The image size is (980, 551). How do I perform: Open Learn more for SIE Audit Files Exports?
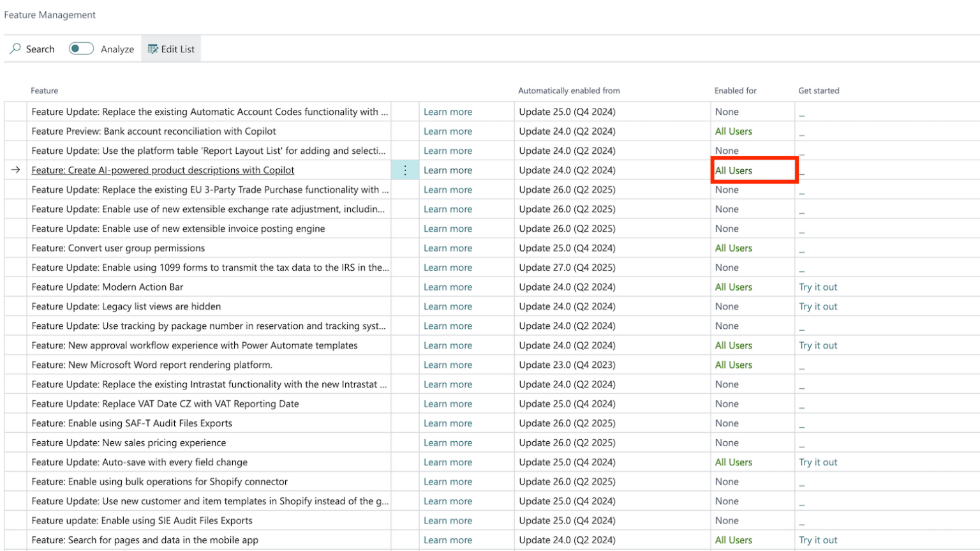click(448, 520)
